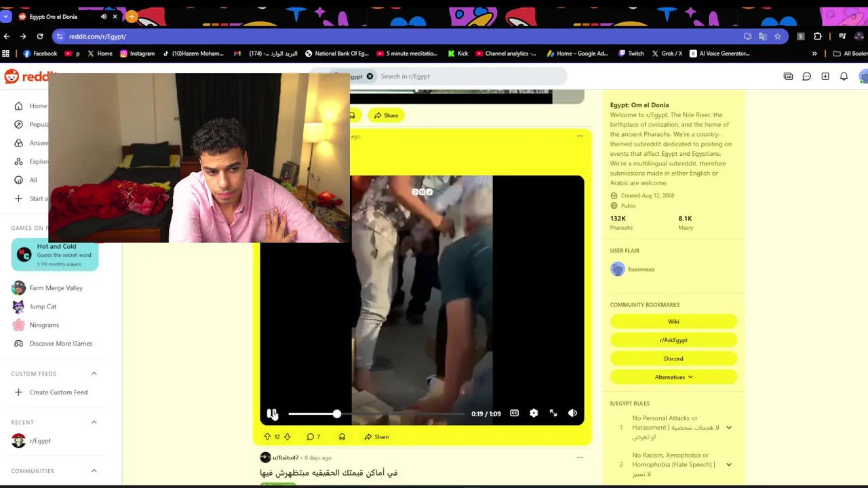The width and height of the screenshot is (868, 488).
Task: Select Discover More Games
Action: 54,344
